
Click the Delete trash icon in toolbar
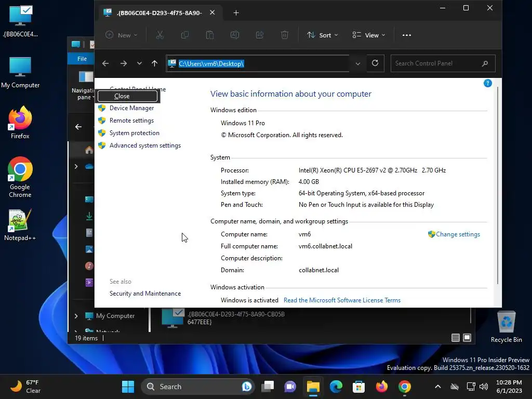[285, 35]
